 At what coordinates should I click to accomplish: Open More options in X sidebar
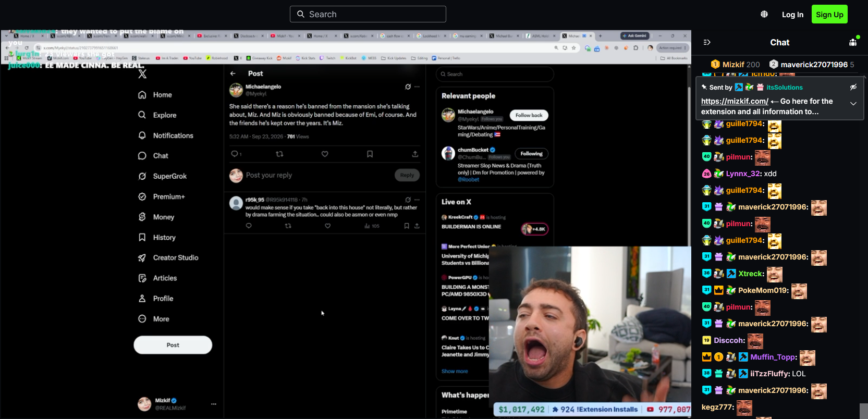[154, 319]
